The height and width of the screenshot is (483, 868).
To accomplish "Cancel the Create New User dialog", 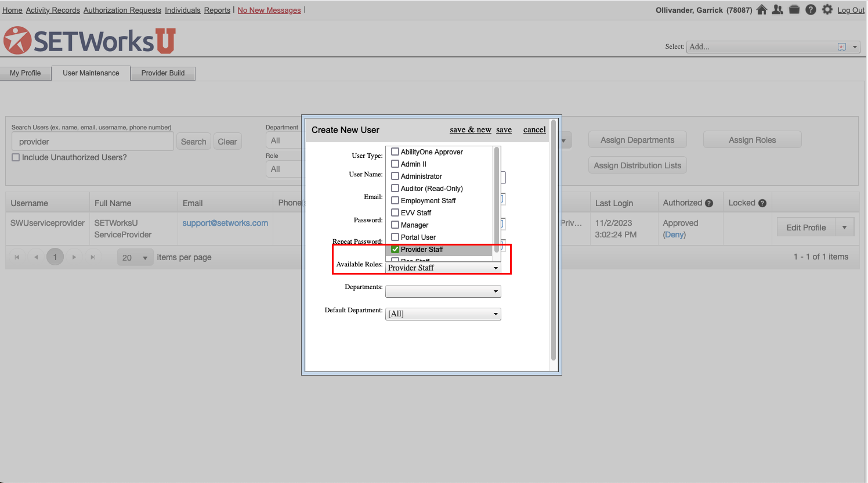I will pos(534,130).
